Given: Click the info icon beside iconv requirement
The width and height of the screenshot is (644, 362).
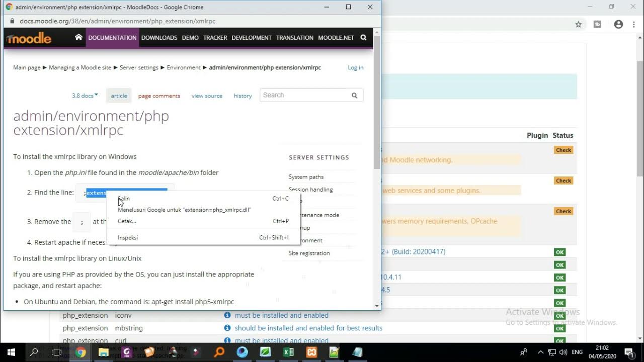Looking at the screenshot, I should pyautogui.click(x=227, y=315).
